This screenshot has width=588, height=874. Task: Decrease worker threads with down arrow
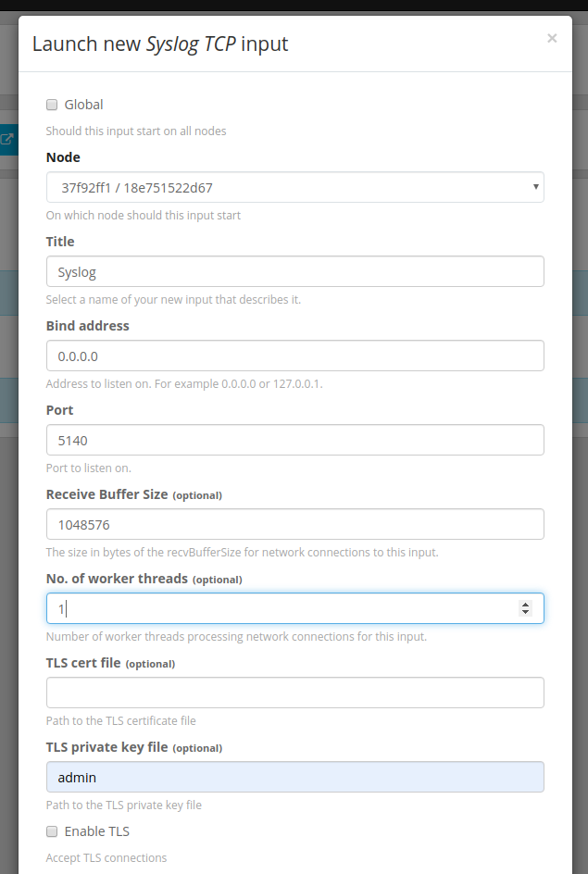(x=526, y=612)
